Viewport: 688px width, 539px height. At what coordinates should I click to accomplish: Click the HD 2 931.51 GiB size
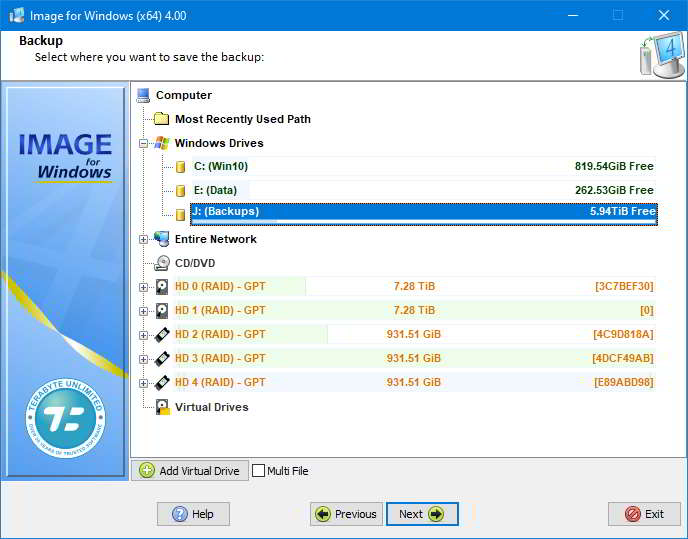click(x=413, y=334)
